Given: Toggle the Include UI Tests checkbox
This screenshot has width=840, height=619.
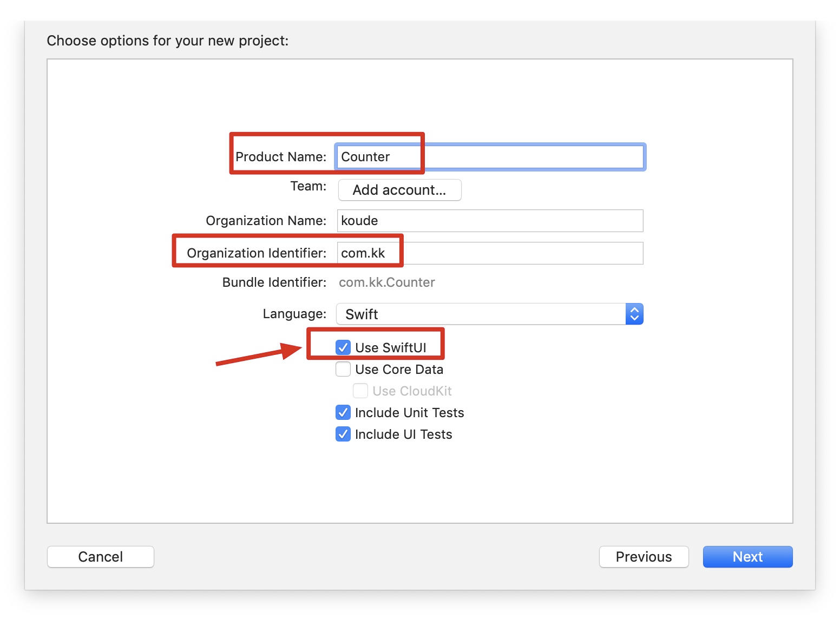Looking at the screenshot, I should pyautogui.click(x=343, y=434).
